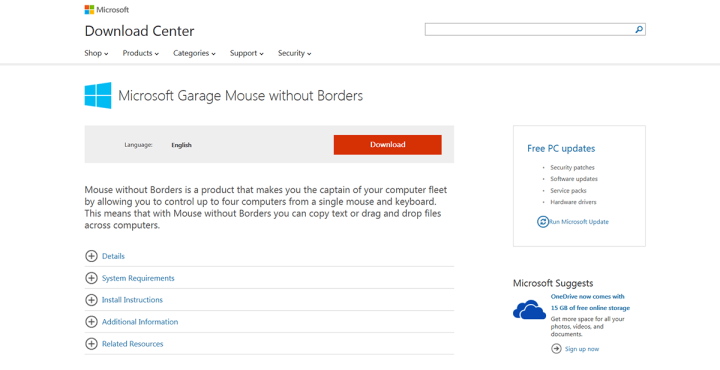The image size is (720, 370).
Task: Click the red Download button
Action: (x=388, y=145)
